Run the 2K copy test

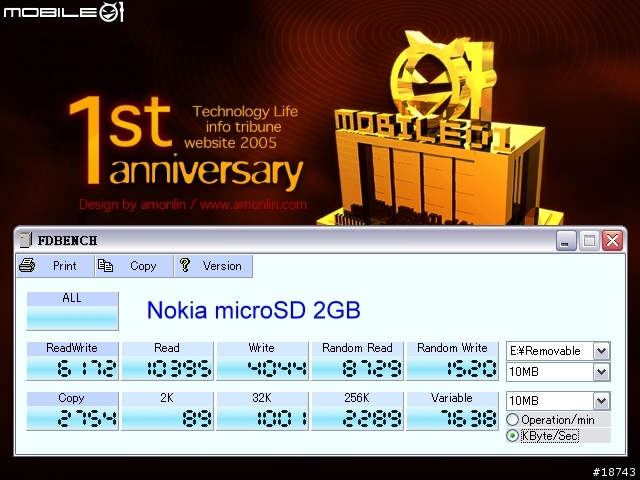[x=167, y=411]
